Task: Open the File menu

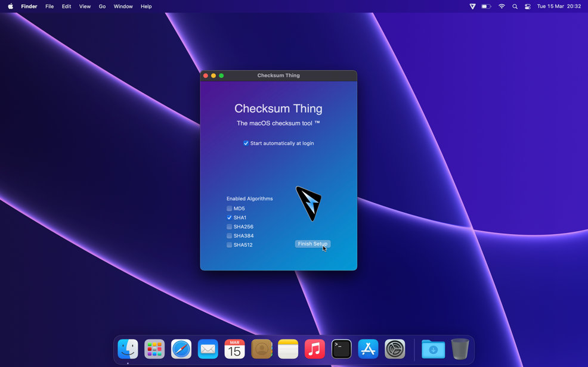Action: click(49, 7)
